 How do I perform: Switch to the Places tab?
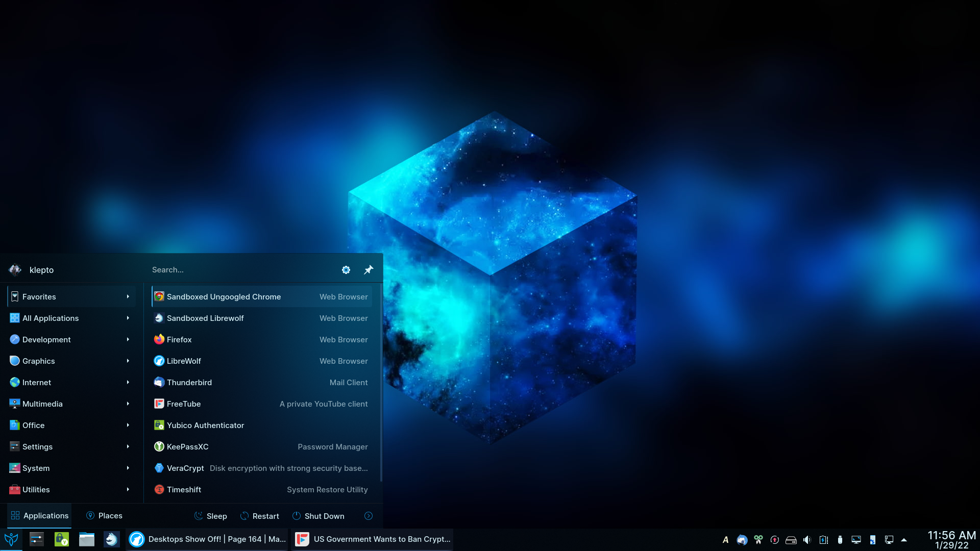coord(104,516)
